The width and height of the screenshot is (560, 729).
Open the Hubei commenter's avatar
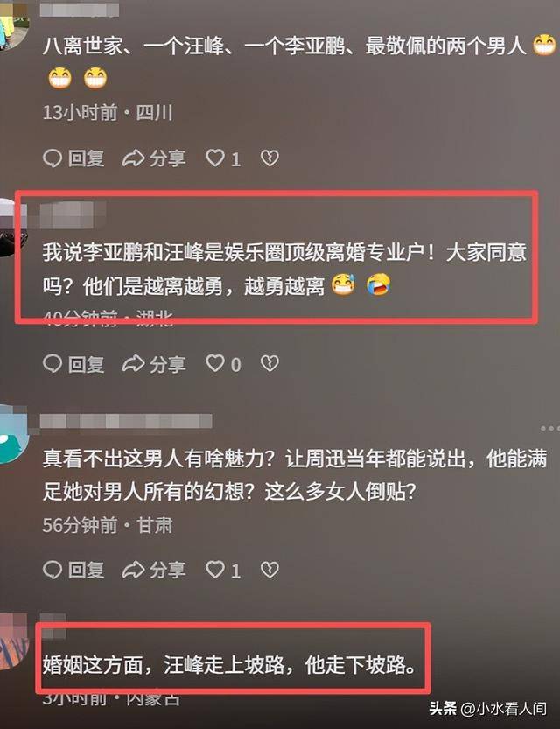click(x=10, y=228)
